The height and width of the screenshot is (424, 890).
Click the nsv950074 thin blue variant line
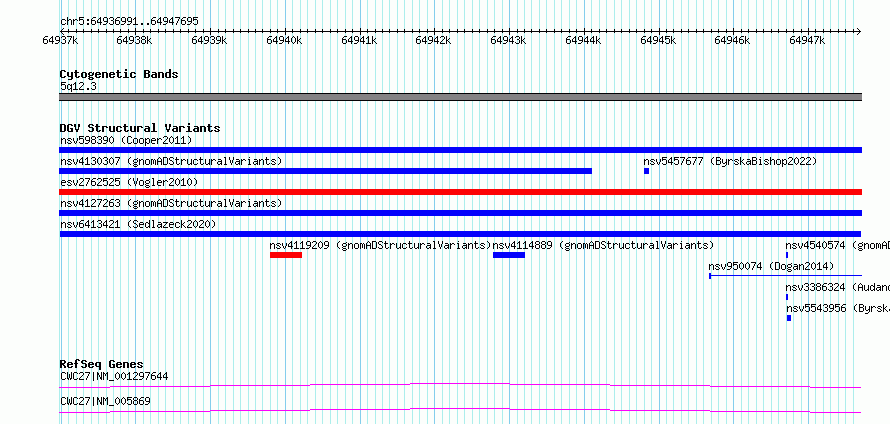[786, 276]
